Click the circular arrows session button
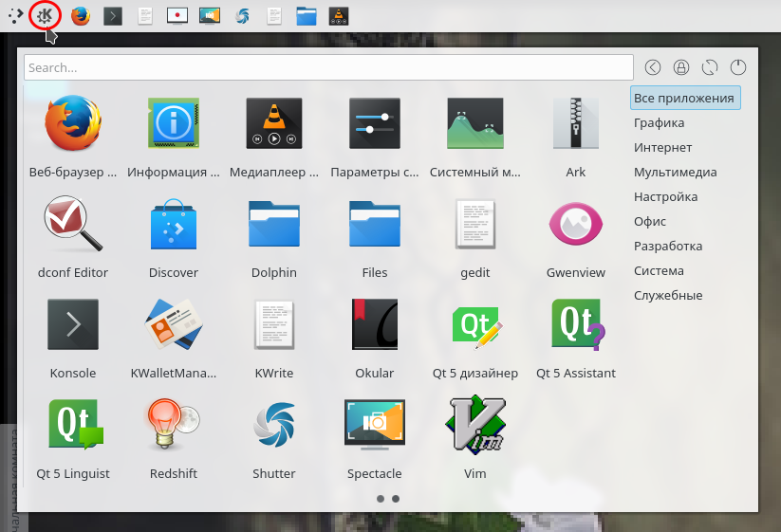Image resolution: width=781 pixels, height=532 pixels. 710,67
